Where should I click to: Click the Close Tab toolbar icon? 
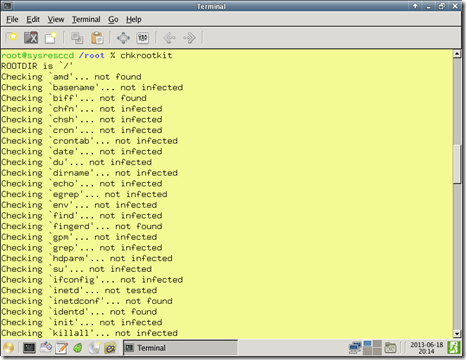coord(31,38)
